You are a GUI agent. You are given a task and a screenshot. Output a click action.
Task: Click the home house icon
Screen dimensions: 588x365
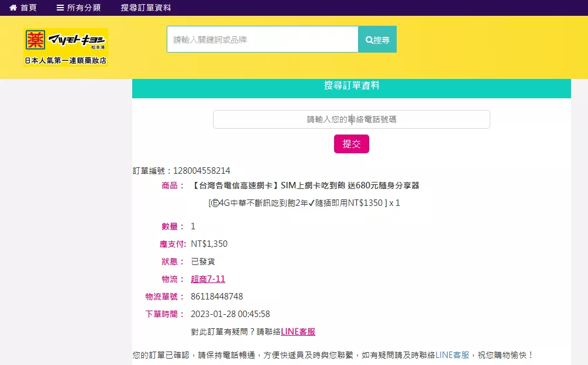coord(13,8)
